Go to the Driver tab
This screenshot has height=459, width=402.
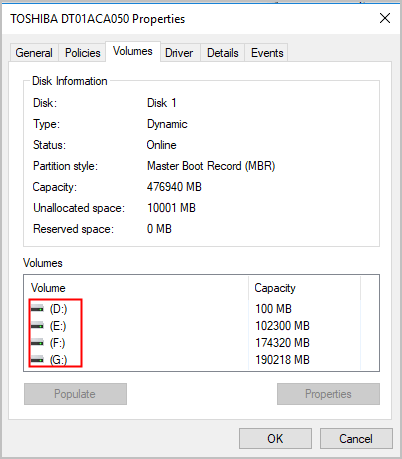[179, 53]
